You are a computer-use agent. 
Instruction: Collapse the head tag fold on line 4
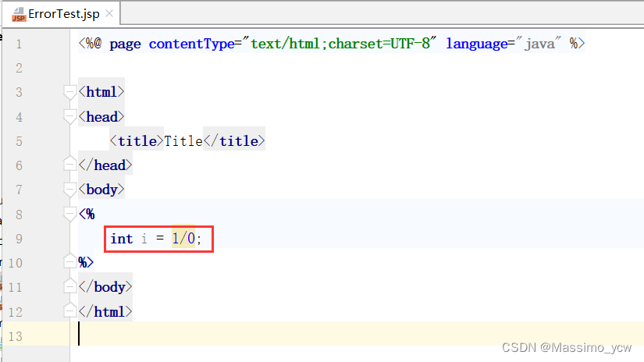[69, 117]
